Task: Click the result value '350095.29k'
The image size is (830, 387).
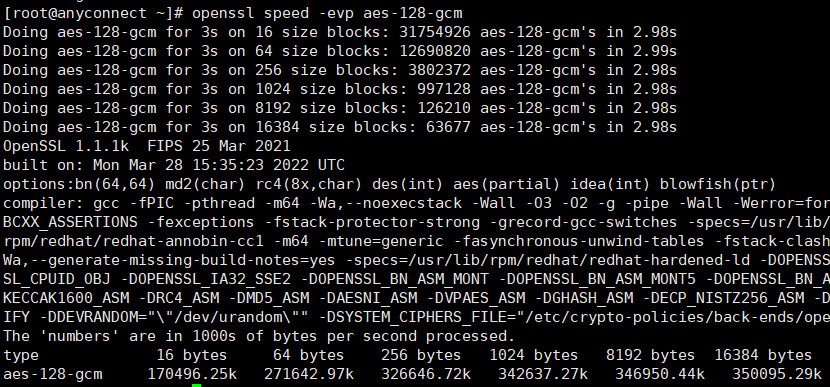Action: tap(777, 374)
